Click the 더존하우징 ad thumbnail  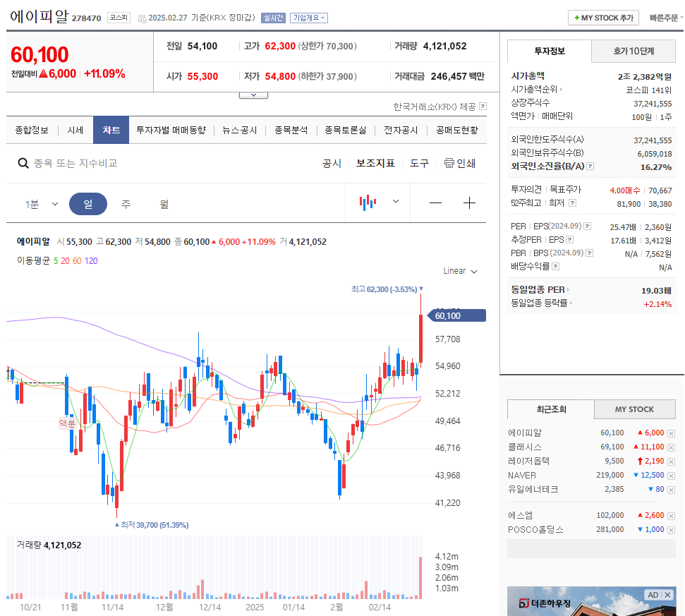click(591, 601)
